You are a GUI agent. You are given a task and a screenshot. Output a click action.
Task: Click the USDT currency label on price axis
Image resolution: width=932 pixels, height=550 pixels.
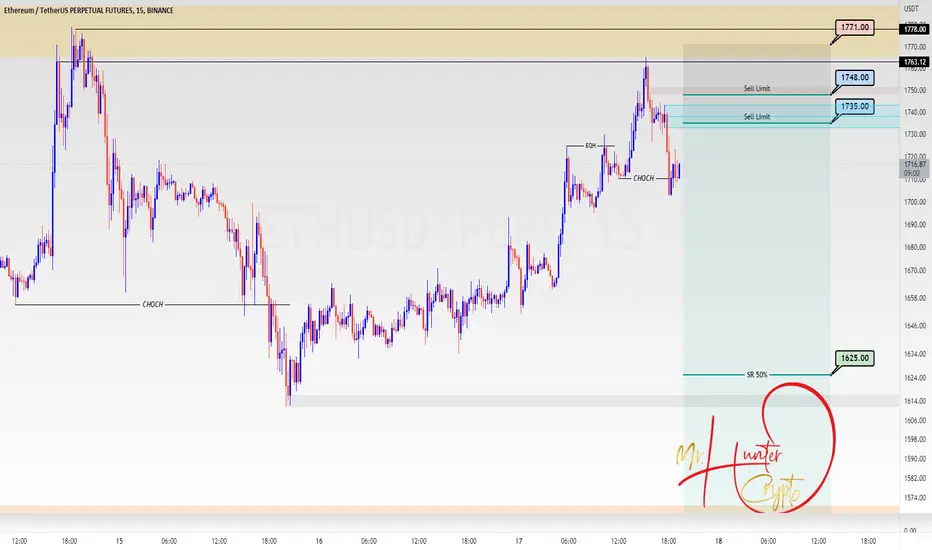(x=911, y=8)
